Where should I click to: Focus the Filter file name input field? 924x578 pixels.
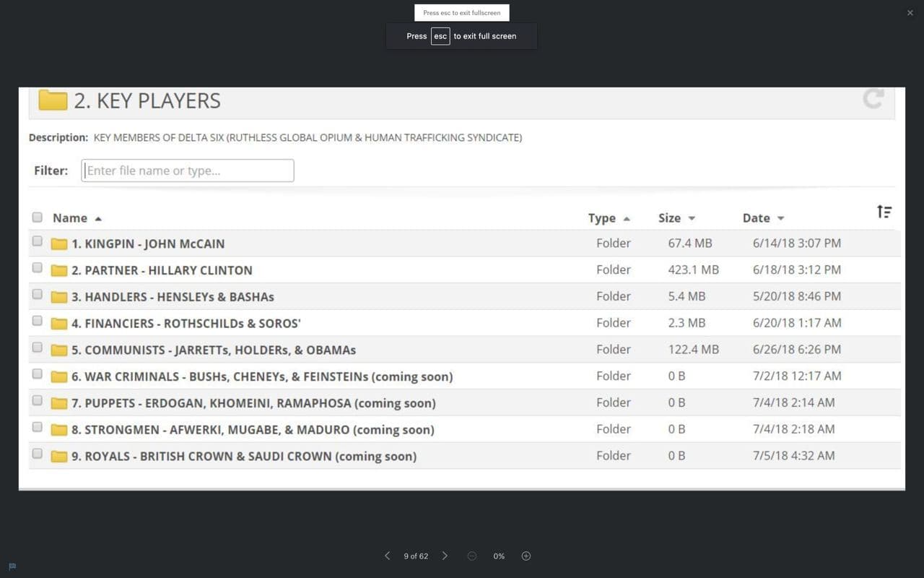click(x=188, y=171)
